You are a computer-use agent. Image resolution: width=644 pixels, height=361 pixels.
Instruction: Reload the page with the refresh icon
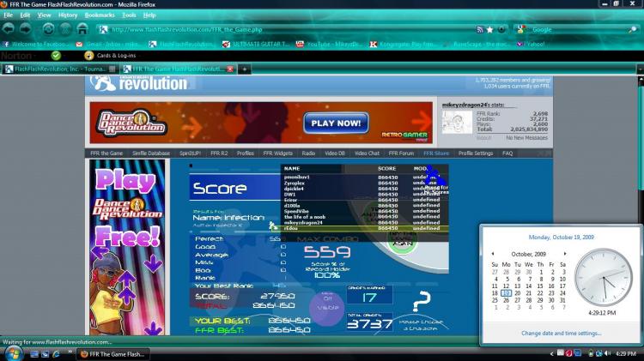[x=48, y=28]
